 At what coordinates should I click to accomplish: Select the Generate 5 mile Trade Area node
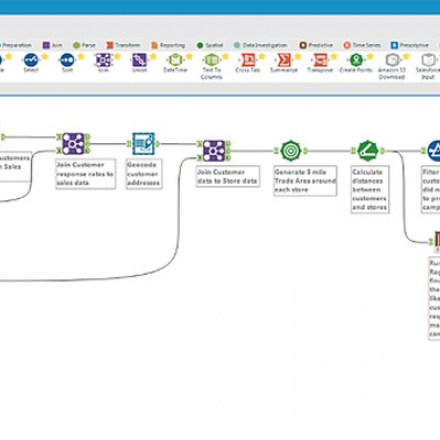[x=291, y=151]
